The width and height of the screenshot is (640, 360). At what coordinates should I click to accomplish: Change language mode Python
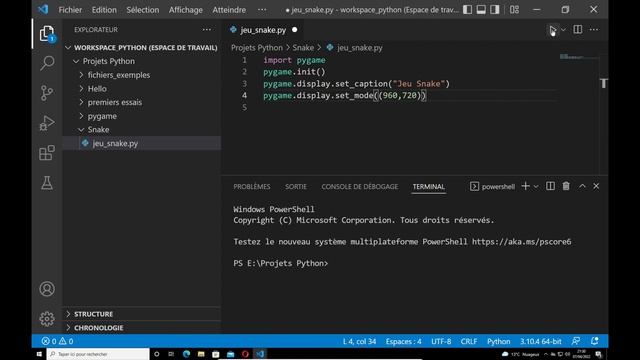498,341
